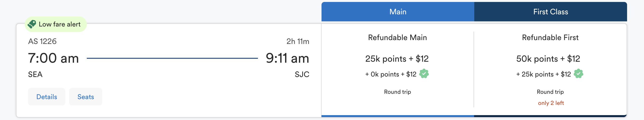Select the Refundable Main fare heading
Viewport: 644px width, 120px height.
click(x=397, y=38)
